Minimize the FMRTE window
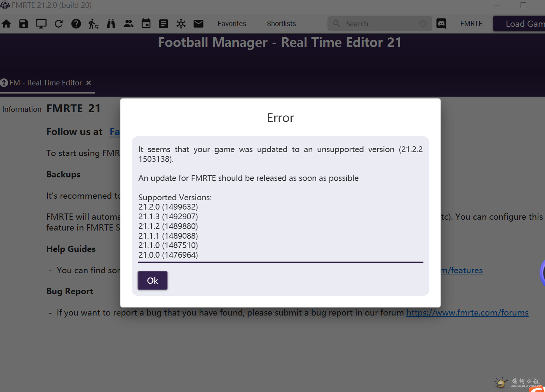 point(496,5)
